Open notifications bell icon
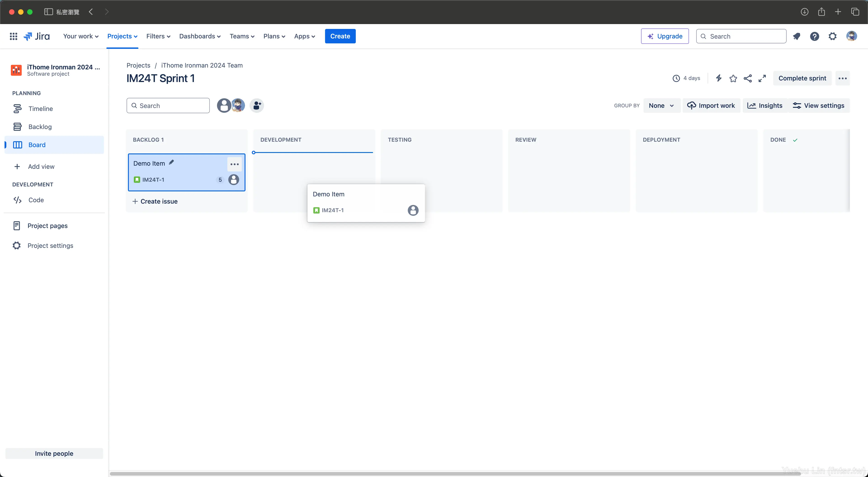This screenshot has height=477, width=868. 796,36
